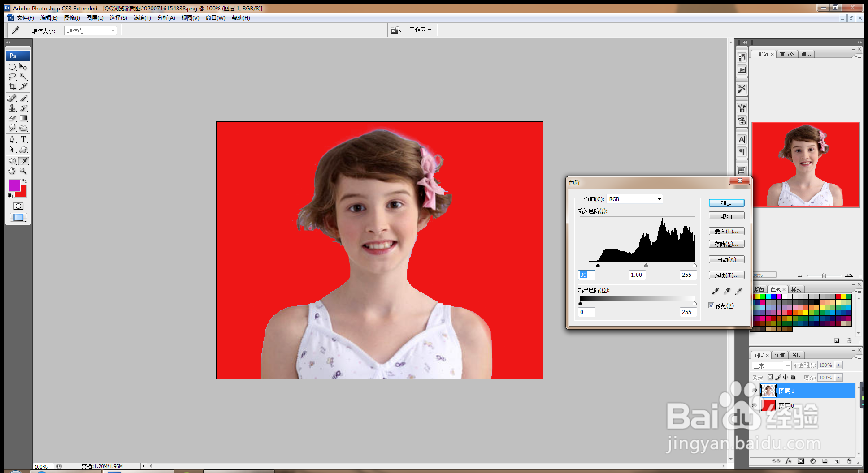Open the 填充 fill slider arrow
Viewport: 868px width, 473px height.
tap(838, 378)
